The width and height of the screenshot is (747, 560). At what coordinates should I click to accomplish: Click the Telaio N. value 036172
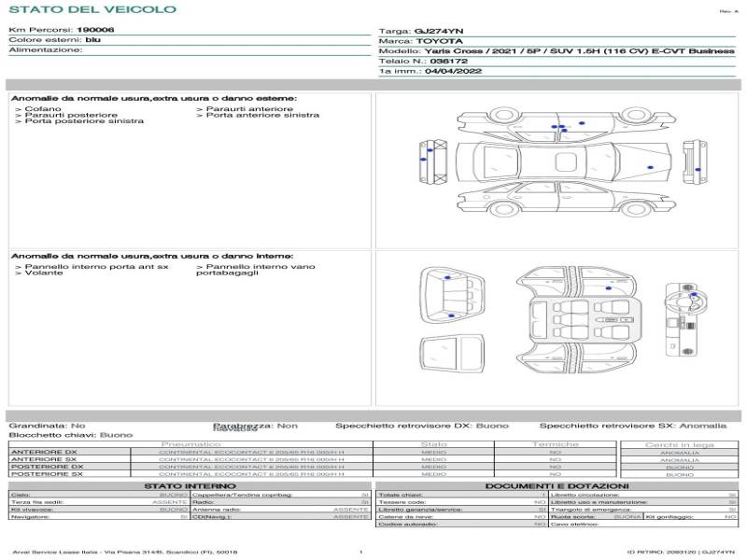[x=449, y=62]
